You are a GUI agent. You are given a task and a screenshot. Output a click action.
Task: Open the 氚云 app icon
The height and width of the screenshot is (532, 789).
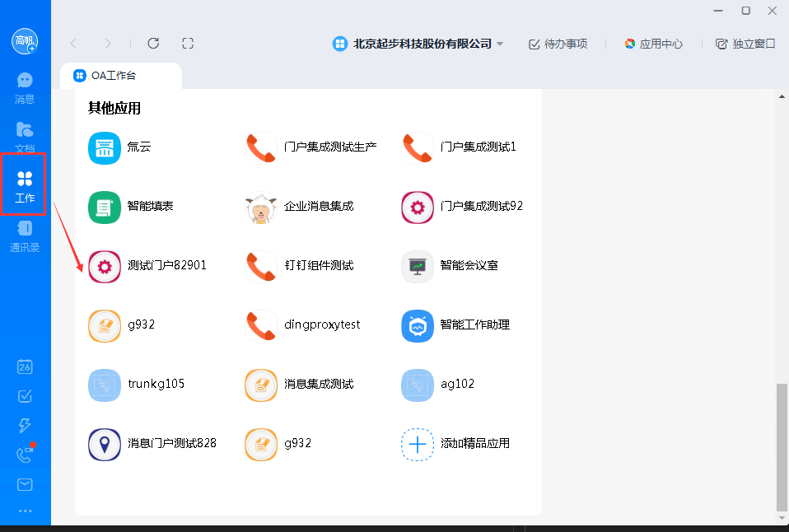[x=104, y=148]
